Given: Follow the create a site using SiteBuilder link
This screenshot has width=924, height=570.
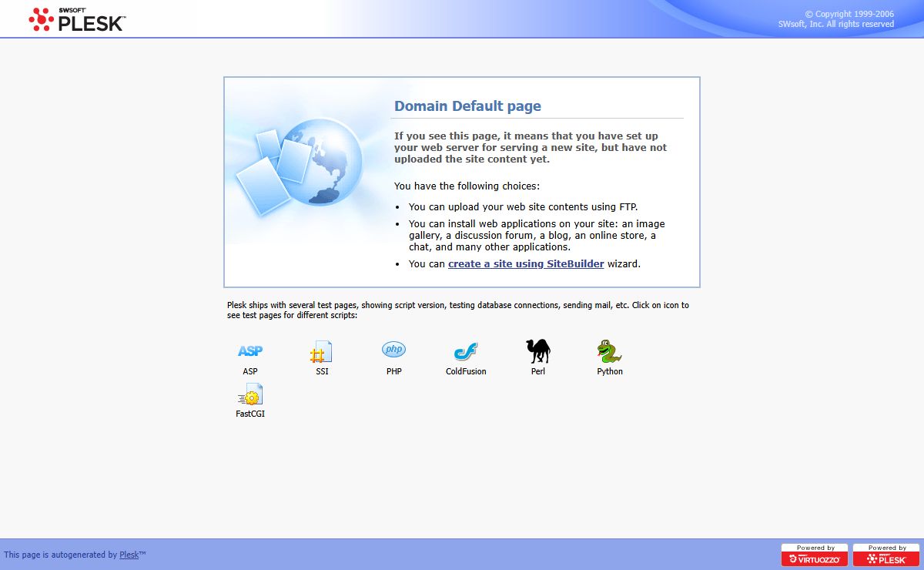Looking at the screenshot, I should pyautogui.click(x=526, y=263).
